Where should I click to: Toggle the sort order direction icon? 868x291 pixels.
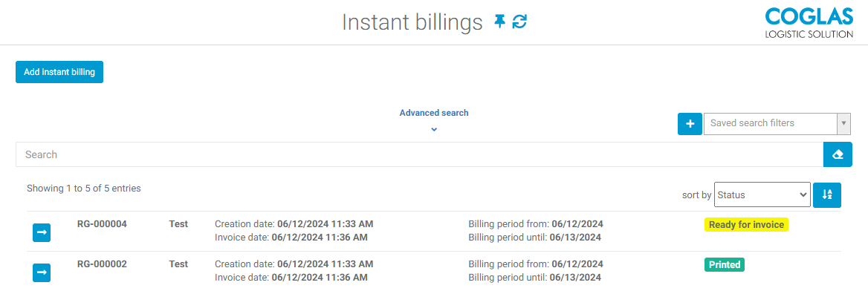[827, 194]
